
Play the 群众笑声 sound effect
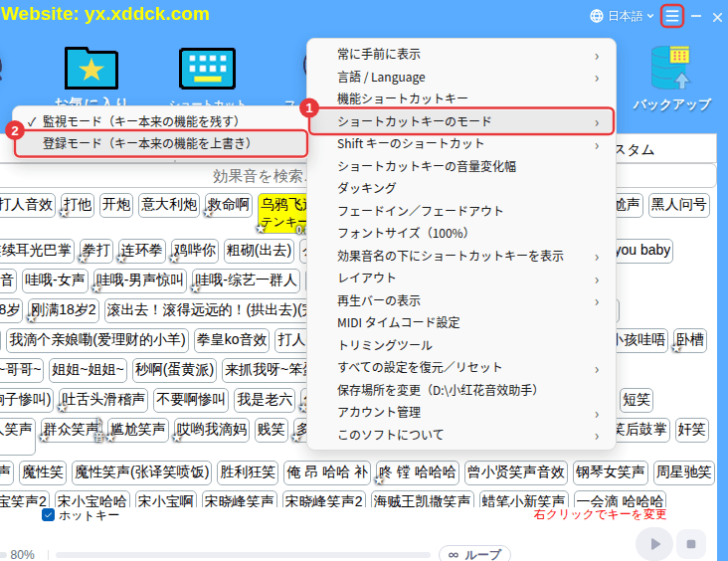click(x=71, y=430)
